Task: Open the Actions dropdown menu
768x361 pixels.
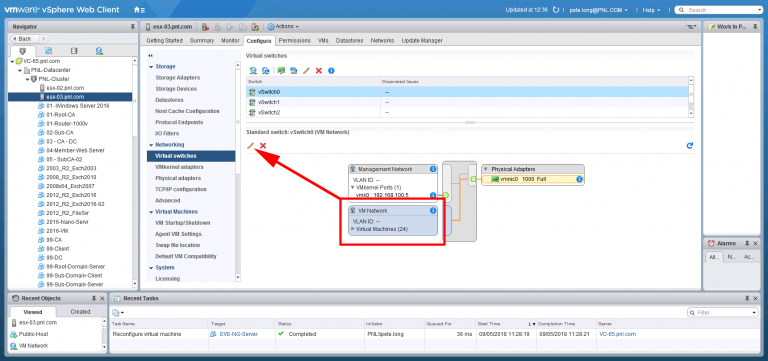Action: [x=283, y=26]
